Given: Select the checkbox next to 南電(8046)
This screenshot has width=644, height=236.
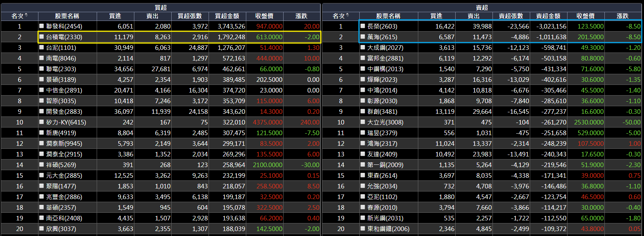Looking at the screenshot, I should coord(41,58).
